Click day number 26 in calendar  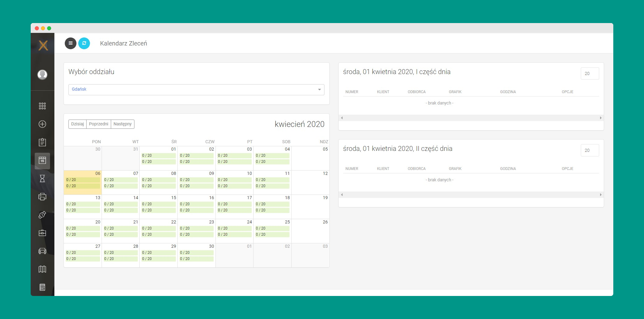tap(325, 222)
